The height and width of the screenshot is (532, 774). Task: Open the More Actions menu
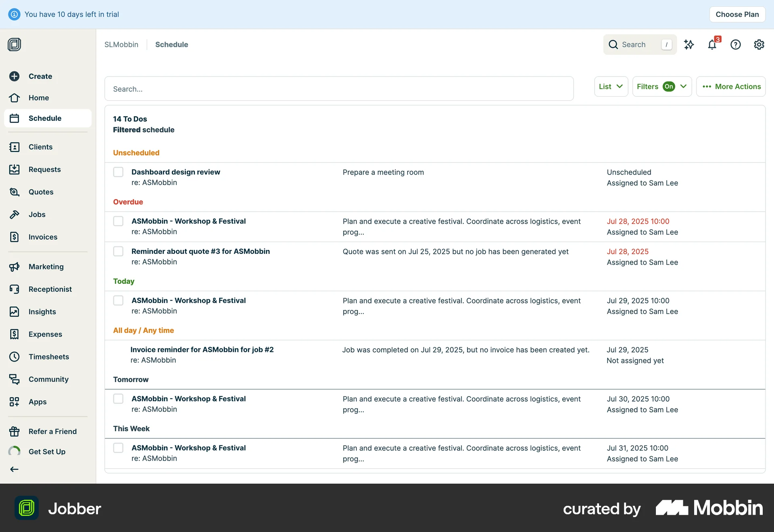point(731,86)
